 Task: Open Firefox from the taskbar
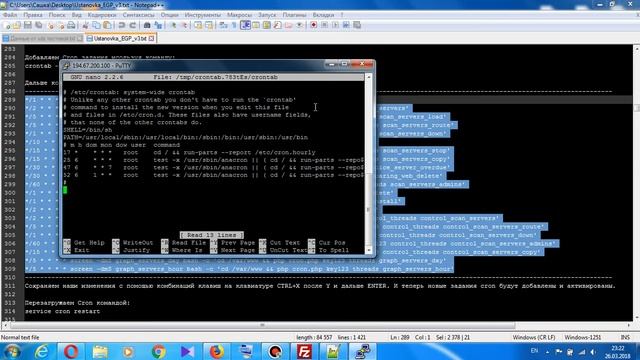217,351
